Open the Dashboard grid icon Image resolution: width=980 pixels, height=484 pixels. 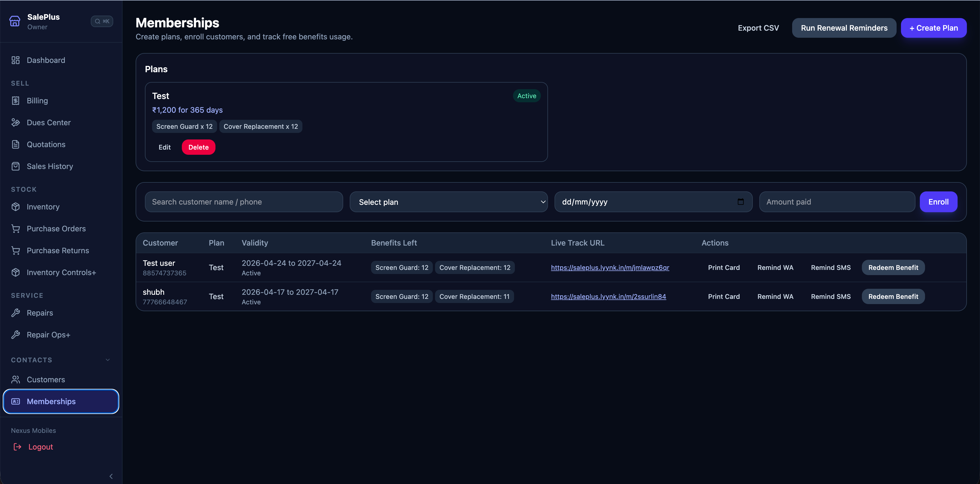[x=15, y=60]
